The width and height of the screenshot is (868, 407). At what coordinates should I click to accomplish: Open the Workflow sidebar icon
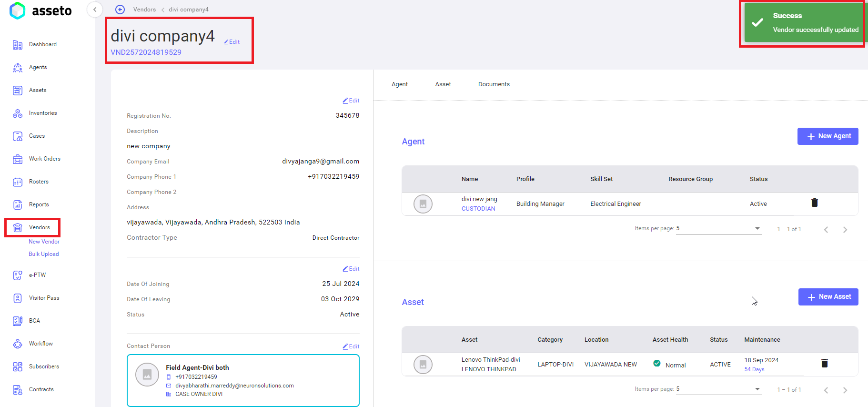tap(18, 344)
